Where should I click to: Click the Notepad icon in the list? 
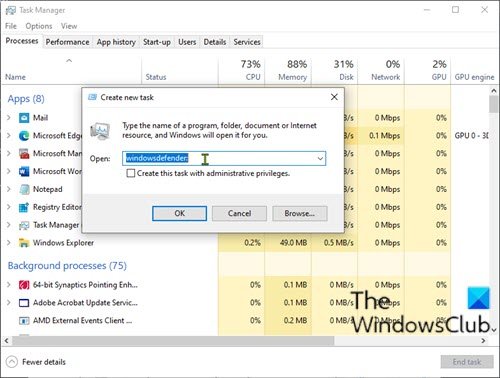[x=24, y=189]
